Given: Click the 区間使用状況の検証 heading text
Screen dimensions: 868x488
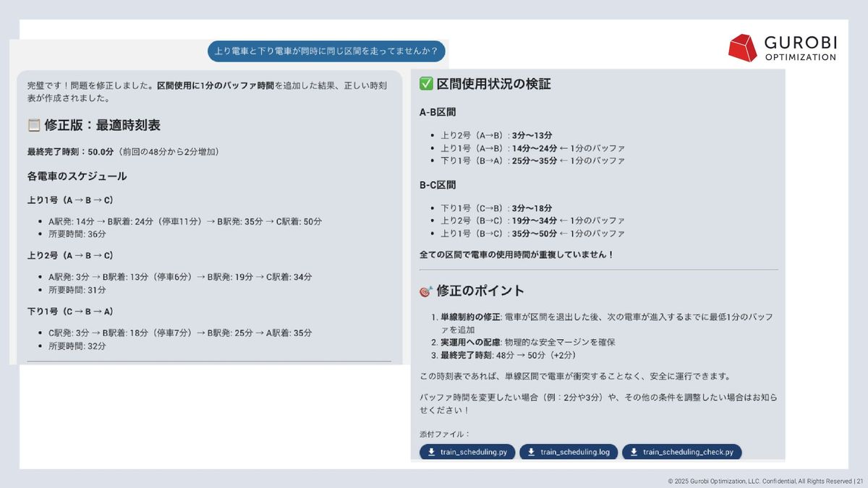Looking at the screenshot, I should (x=493, y=85).
